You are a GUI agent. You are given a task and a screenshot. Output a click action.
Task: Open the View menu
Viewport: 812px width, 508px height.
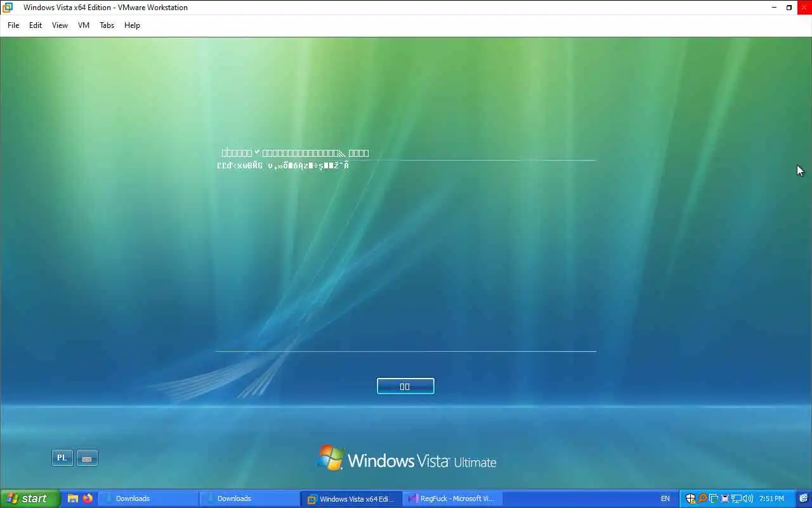(x=60, y=25)
